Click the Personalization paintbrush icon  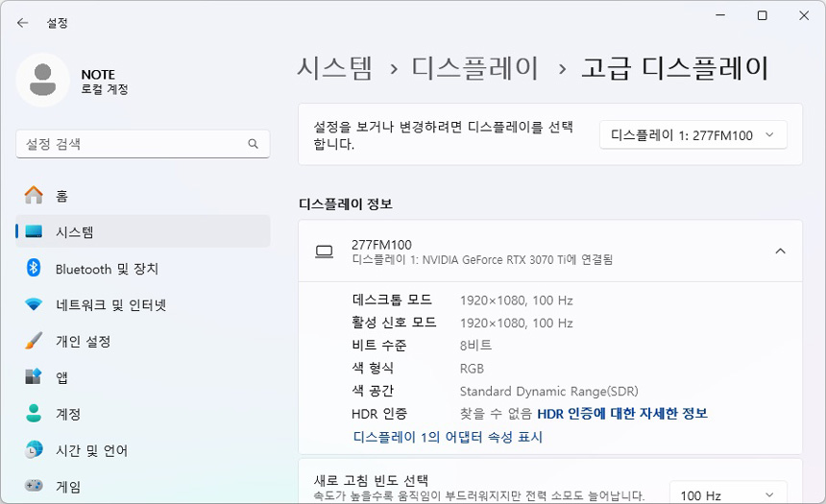pyautogui.click(x=34, y=342)
